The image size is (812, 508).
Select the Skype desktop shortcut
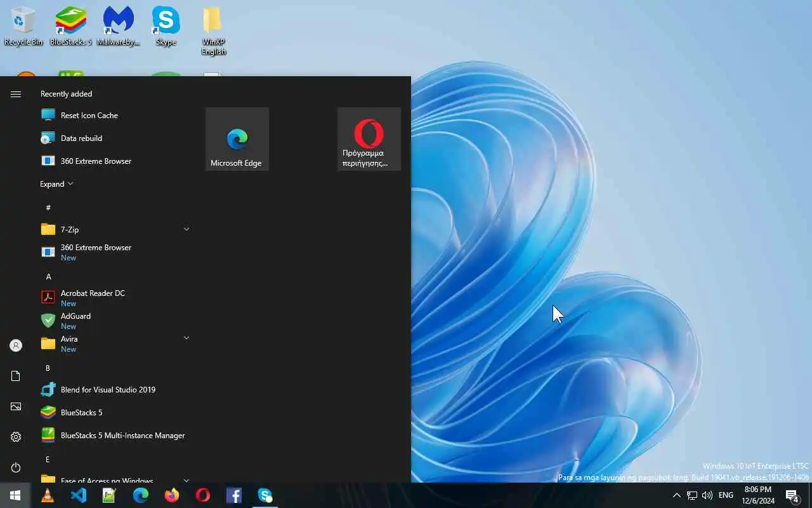(x=166, y=27)
